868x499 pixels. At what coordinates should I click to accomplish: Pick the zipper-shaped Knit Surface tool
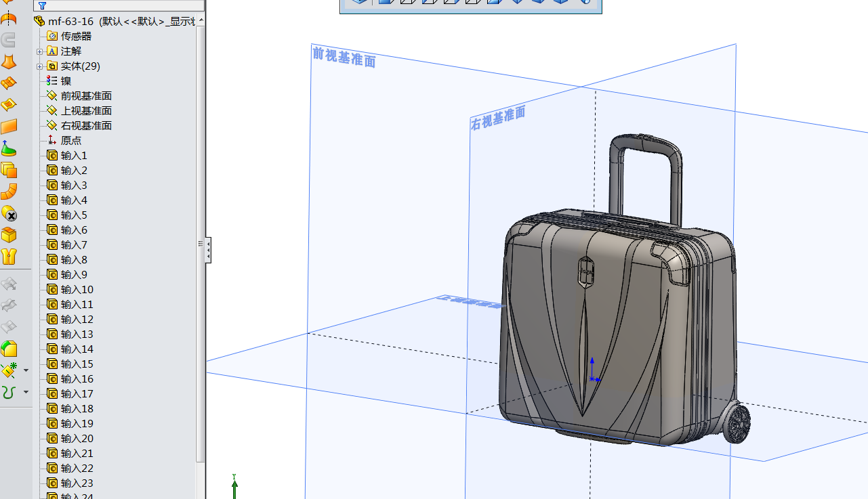(9, 257)
